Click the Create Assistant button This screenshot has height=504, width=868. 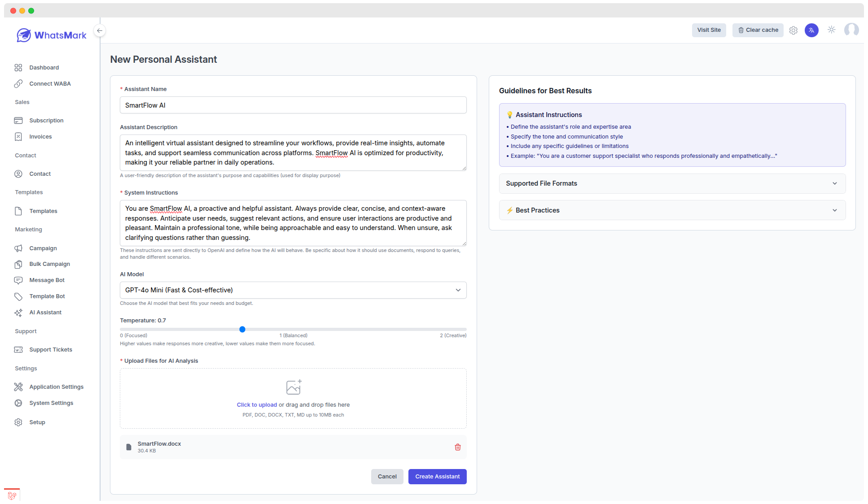tap(437, 476)
